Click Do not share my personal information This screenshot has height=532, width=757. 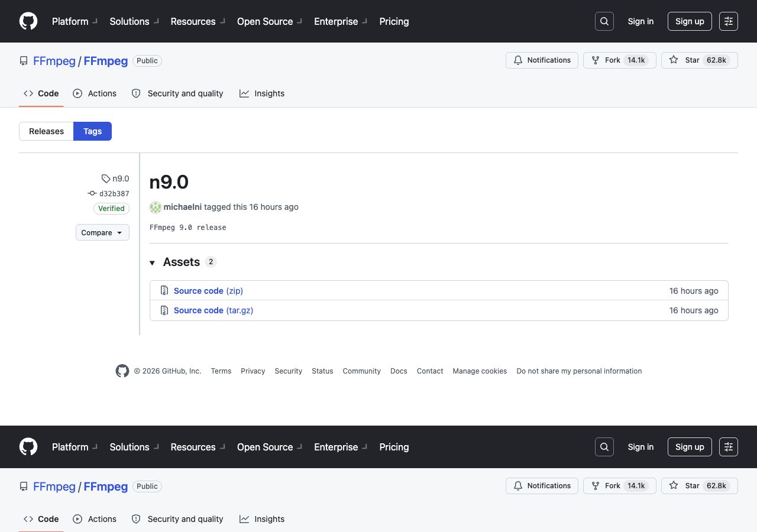click(x=579, y=371)
